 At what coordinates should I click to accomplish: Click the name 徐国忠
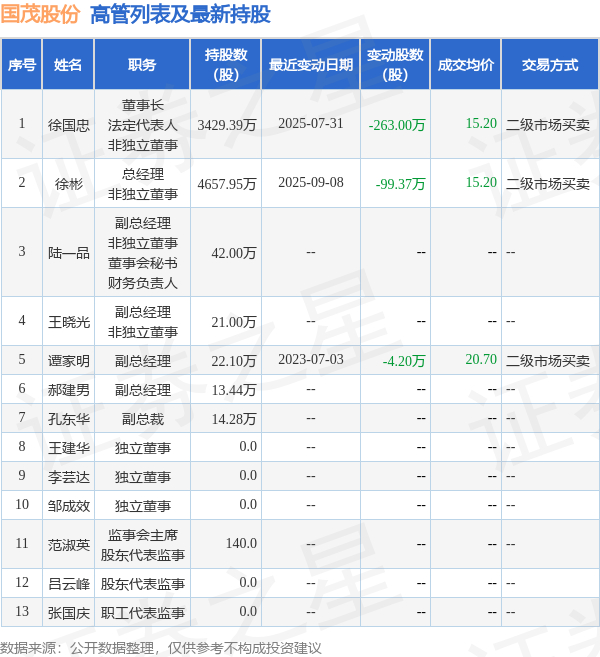(x=68, y=124)
